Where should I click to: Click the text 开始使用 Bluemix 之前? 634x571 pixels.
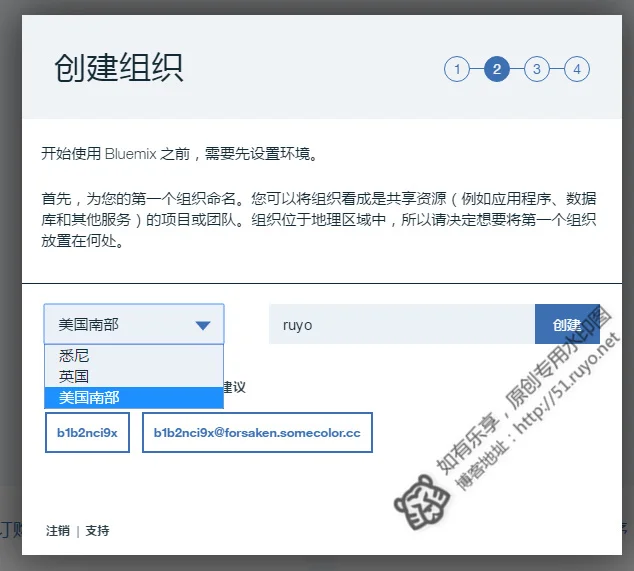click(x=116, y=154)
